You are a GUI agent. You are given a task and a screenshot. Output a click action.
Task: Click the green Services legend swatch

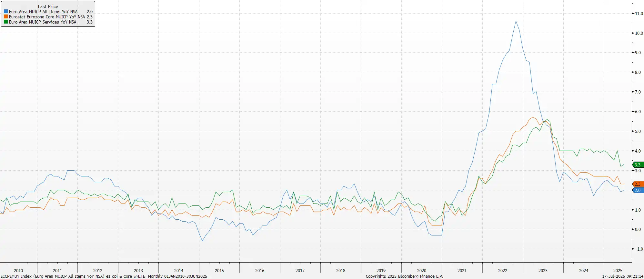click(6, 22)
